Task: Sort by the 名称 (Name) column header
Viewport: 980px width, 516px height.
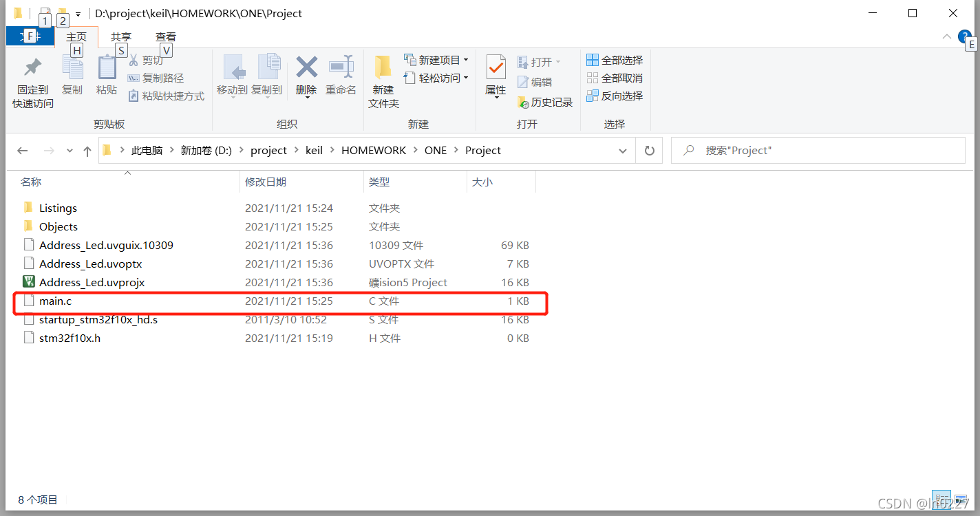Action: pos(31,182)
